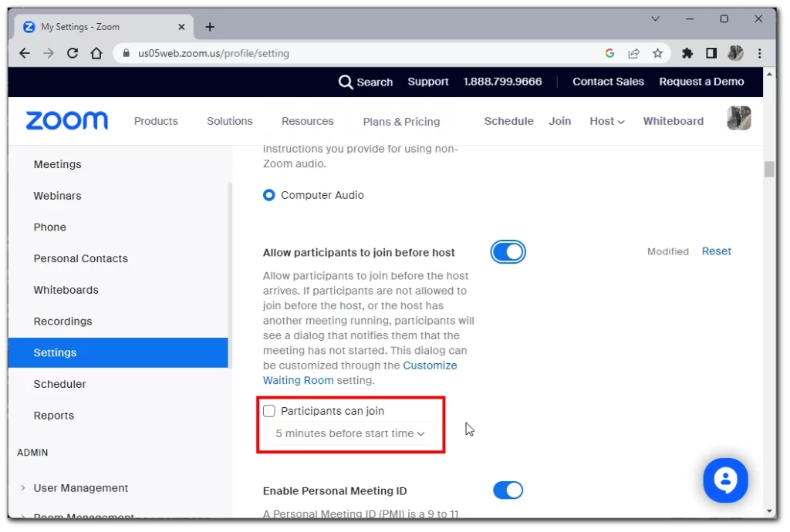Viewport: 790px width, 532px height.
Task: Open Scheduler in the sidebar
Action: point(59,384)
